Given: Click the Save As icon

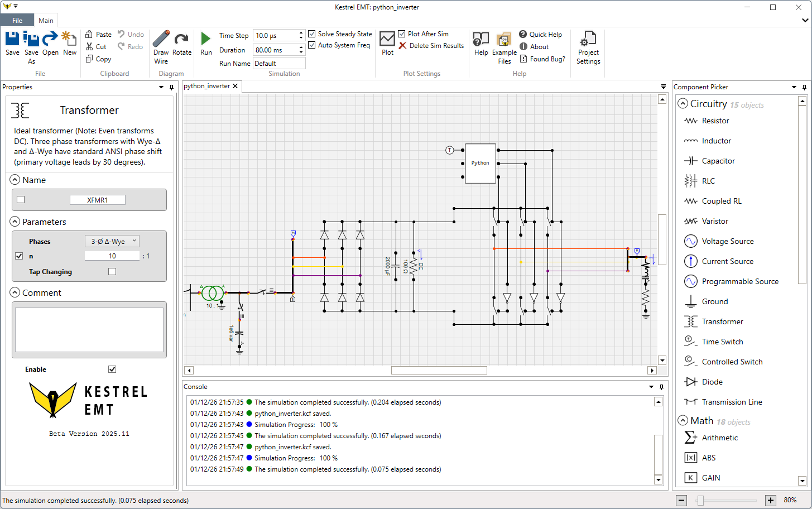Looking at the screenshot, I should [31, 39].
